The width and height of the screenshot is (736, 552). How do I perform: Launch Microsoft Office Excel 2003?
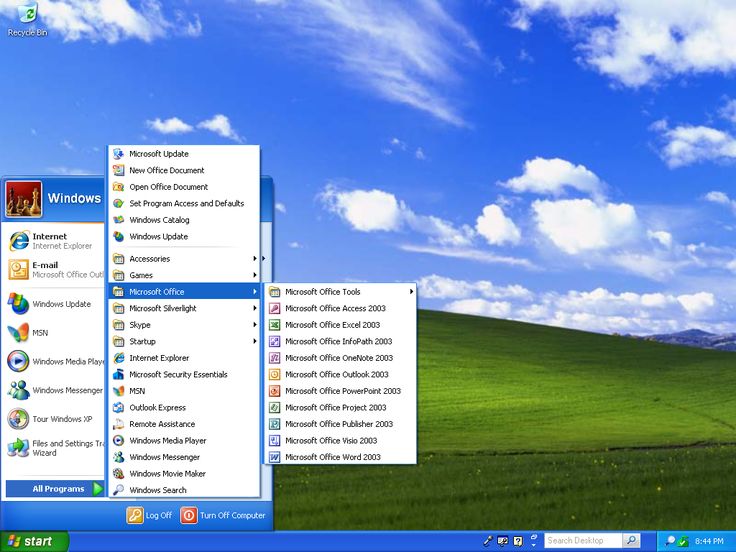point(340,325)
